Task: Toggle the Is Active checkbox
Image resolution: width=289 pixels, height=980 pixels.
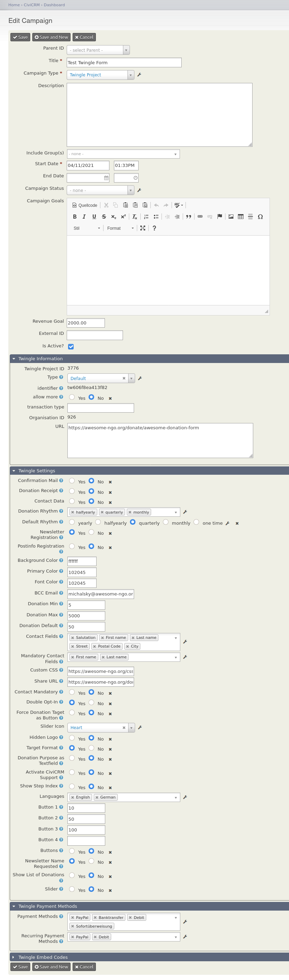Action: pyautogui.click(x=71, y=347)
